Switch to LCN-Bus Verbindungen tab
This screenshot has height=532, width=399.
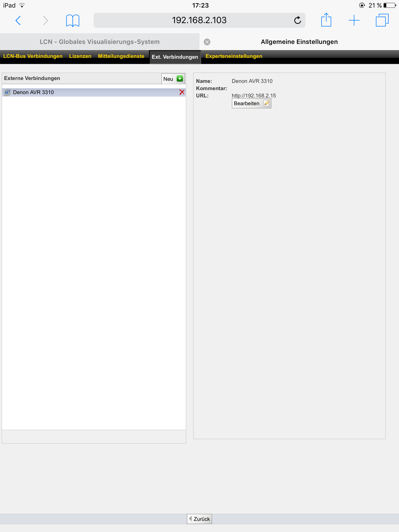point(33,56)
